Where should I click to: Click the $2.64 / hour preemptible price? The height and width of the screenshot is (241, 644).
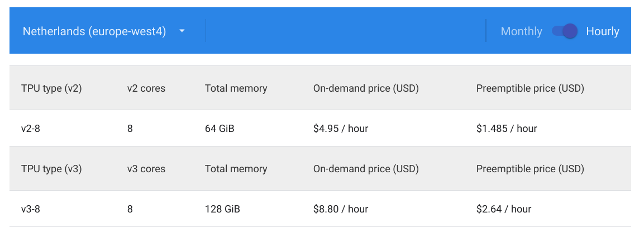[504, 209]
